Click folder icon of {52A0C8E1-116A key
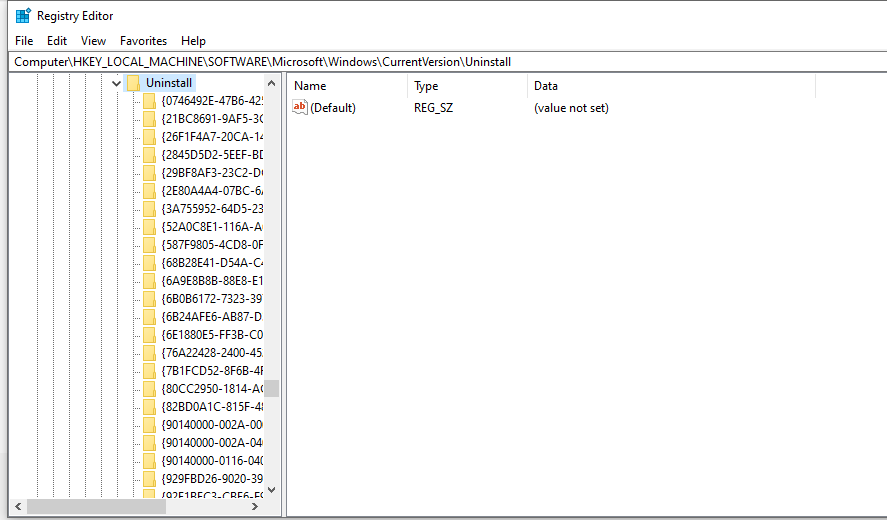This screenshot has height=520, width=887. tap(149, 227)
